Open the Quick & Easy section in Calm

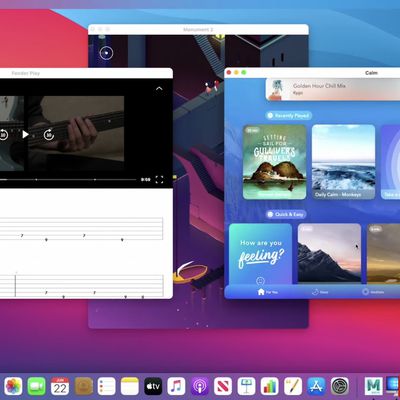pos(286,214)
